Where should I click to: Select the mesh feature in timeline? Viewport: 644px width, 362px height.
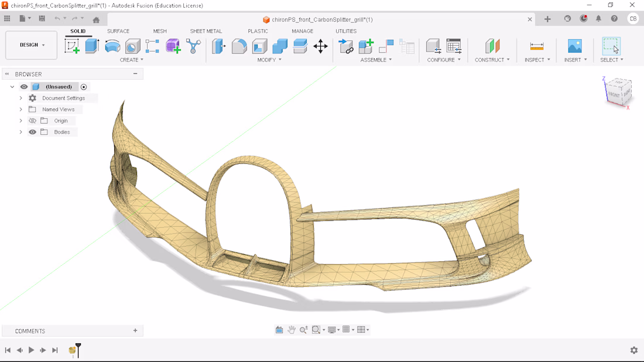(x=72, y=350)
